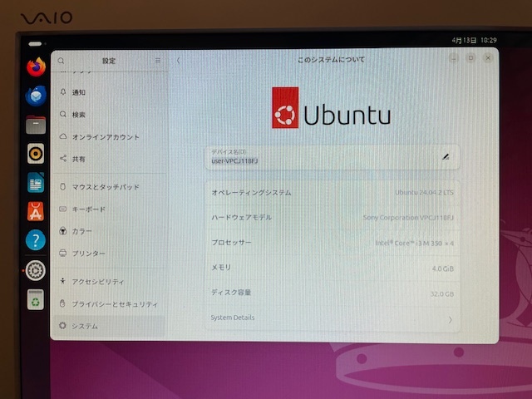Click the 'Ubuntu 24.04.2 LTS' value
532x399 pixels.
(x=424, y=192)
